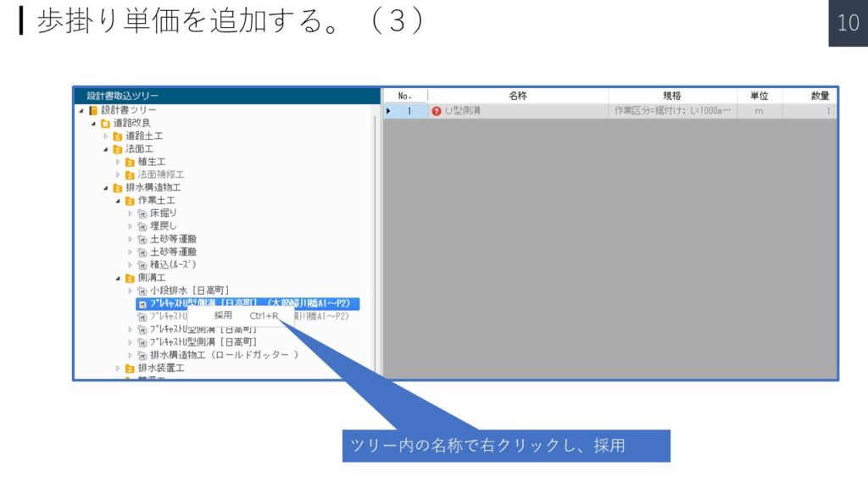
Task: Click the 小段排水 [日高町] item icon
Action: [x=142, y=291]
